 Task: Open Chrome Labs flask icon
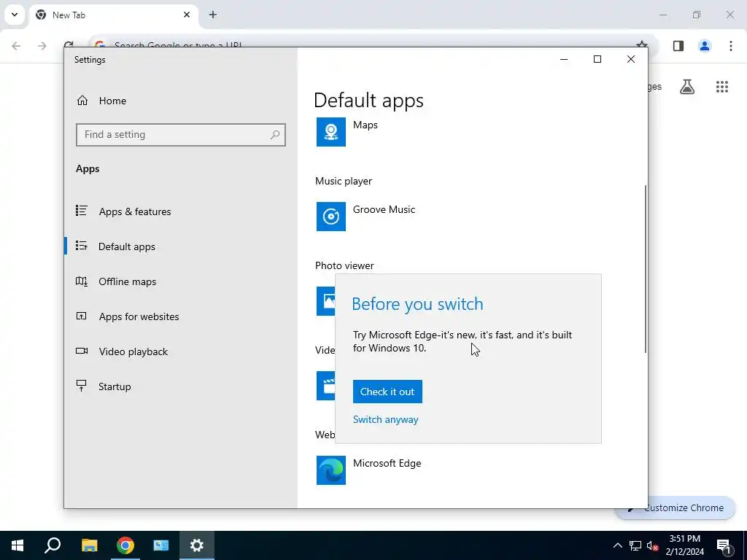pos(687,87)
